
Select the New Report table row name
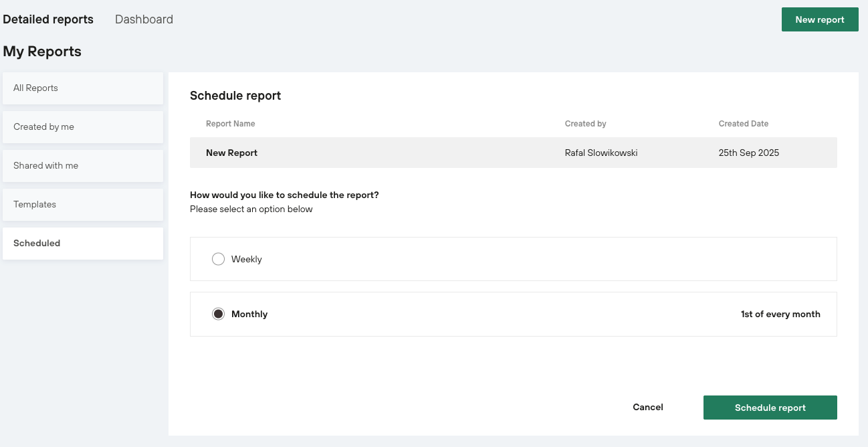[x=231, y=153]
